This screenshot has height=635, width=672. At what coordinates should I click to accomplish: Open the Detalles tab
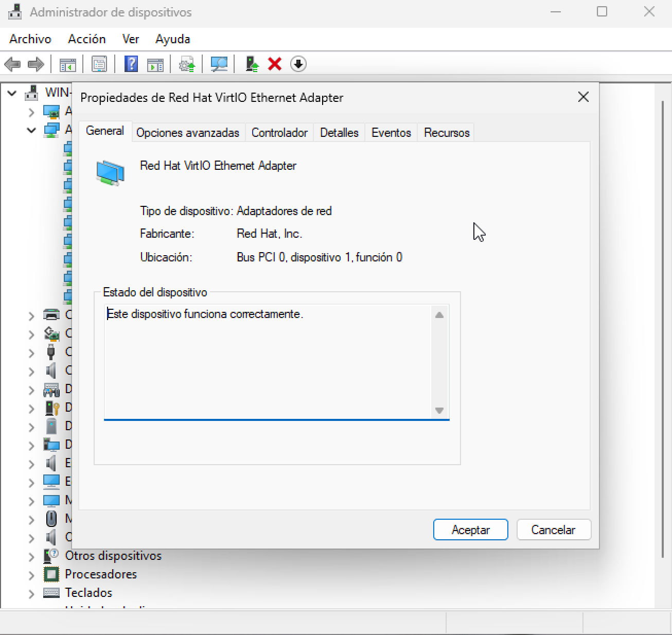(x=339, y=133)
